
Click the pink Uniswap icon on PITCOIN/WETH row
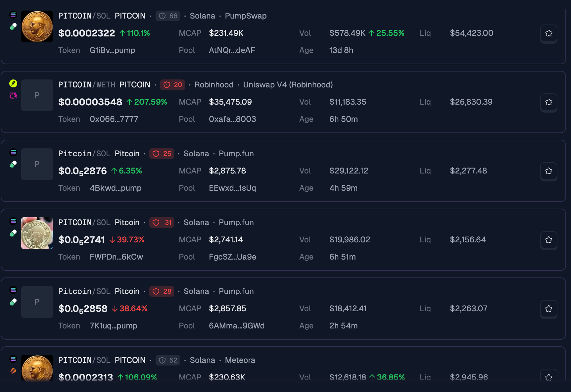[13, 95]
